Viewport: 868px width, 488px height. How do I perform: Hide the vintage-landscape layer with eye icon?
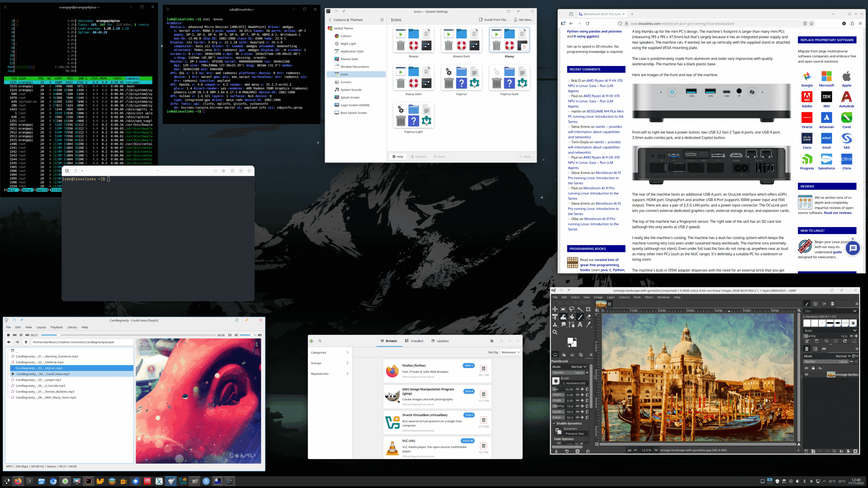pyautogui.click(x=807, y=374)
